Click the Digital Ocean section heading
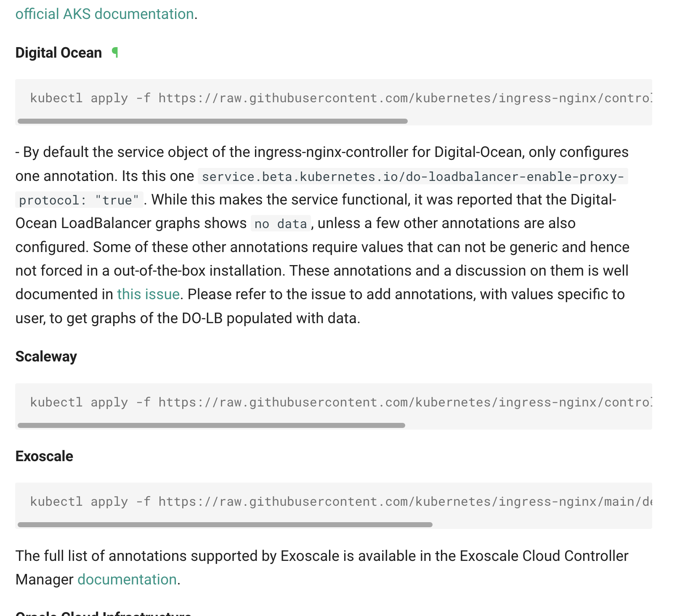The image size is (680, 616). click(x=58, y=52)
